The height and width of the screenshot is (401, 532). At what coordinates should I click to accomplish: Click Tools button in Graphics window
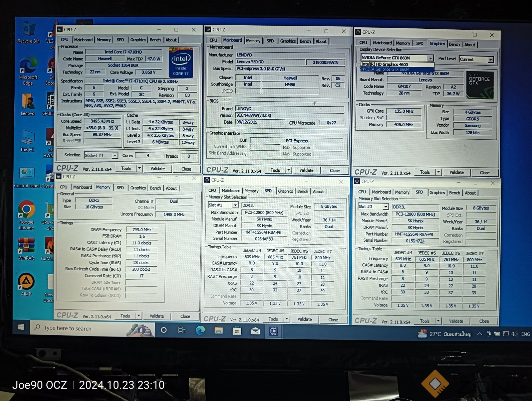coord(425,172)
